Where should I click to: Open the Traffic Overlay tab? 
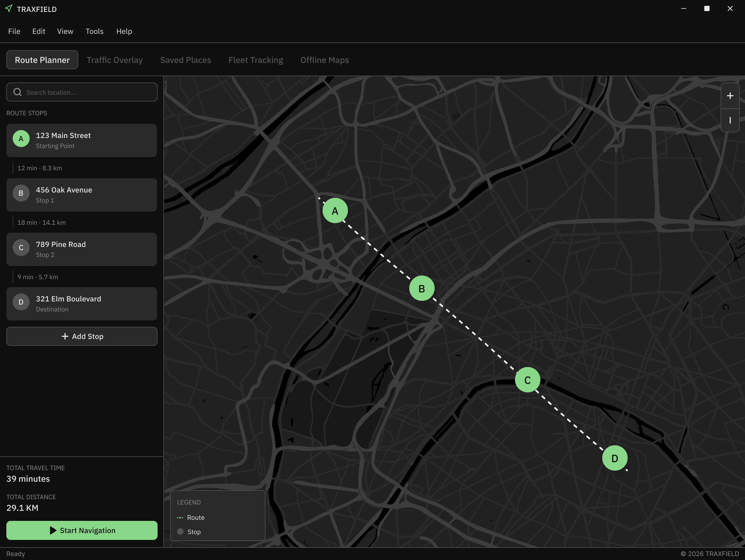[x=114, y=60]
